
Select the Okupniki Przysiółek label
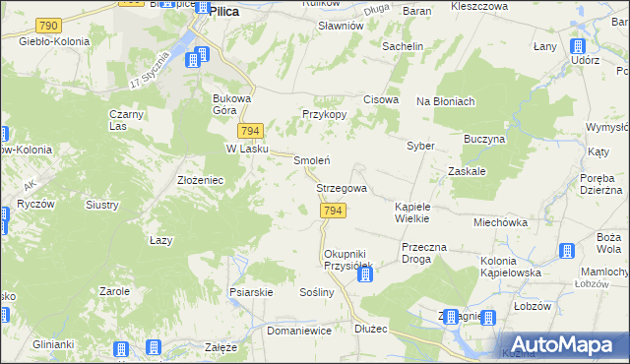(347, 260)
